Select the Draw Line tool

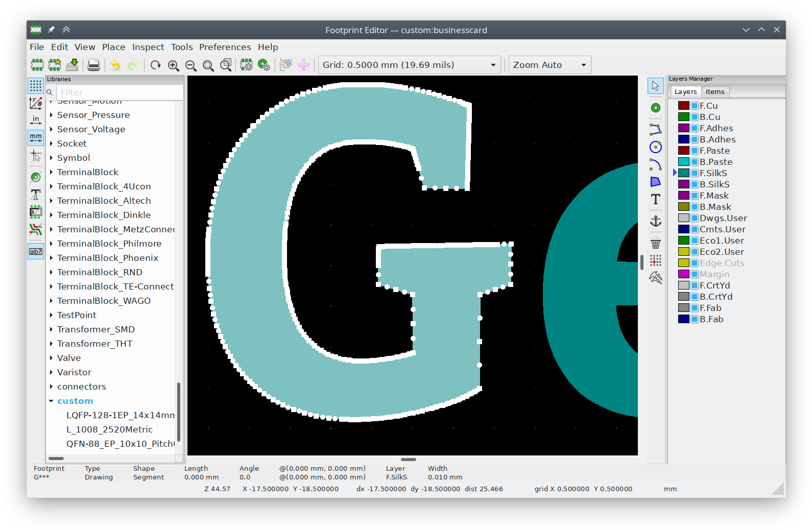click(x=656, y=129)
